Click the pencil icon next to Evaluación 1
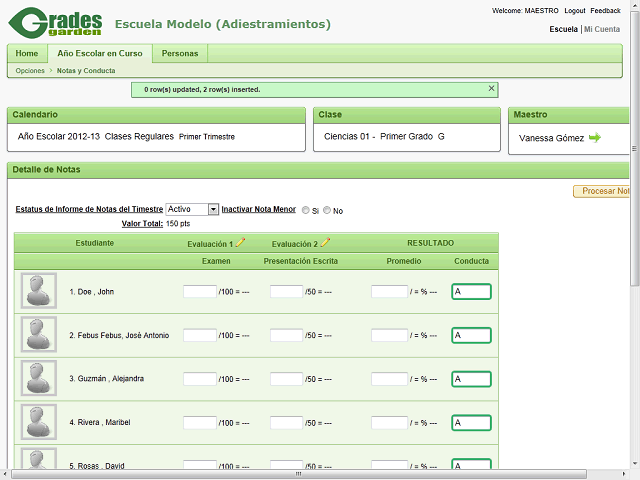This screenshot has height=480, width=640. pos(241,243)
